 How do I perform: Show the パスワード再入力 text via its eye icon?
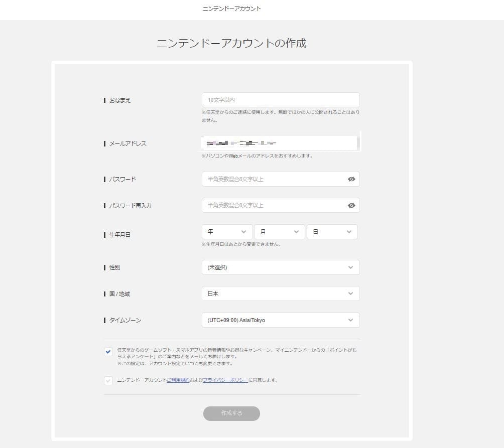(x=352, y=205)
